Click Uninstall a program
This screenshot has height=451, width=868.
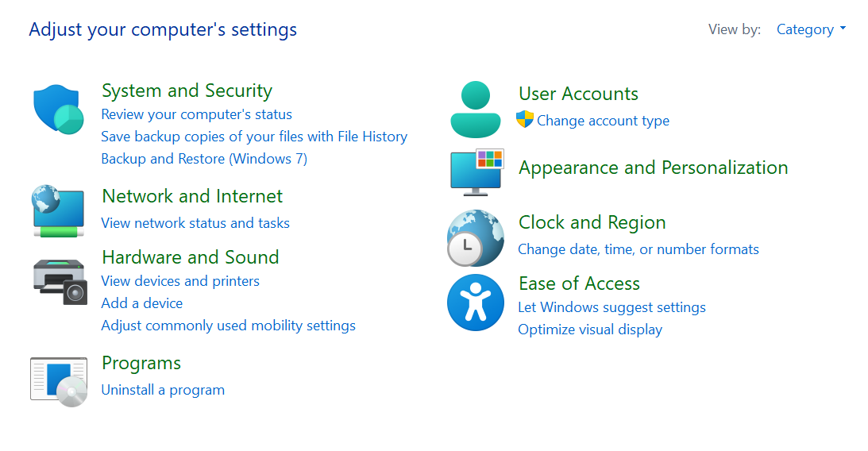(163, 390)
